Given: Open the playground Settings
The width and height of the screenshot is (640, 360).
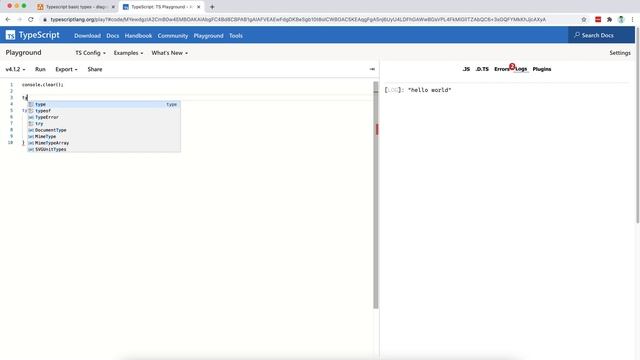Looking at the screenshot, I should 620,53.
